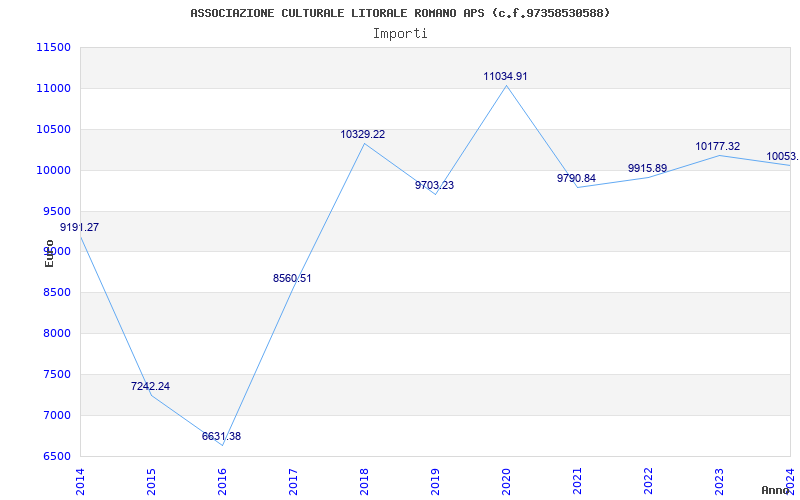
Task: Click y-axis tick label 8500
Action: [x=56, y=292]
